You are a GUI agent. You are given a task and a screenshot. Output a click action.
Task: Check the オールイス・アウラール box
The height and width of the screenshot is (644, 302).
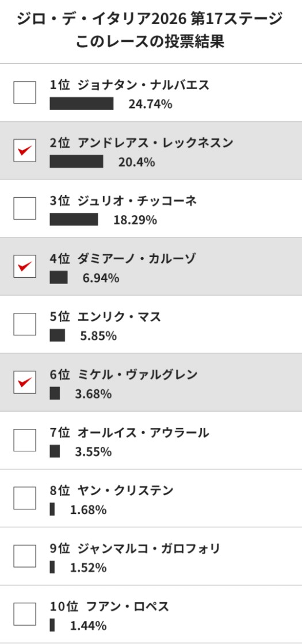click(x=25, y=440)
